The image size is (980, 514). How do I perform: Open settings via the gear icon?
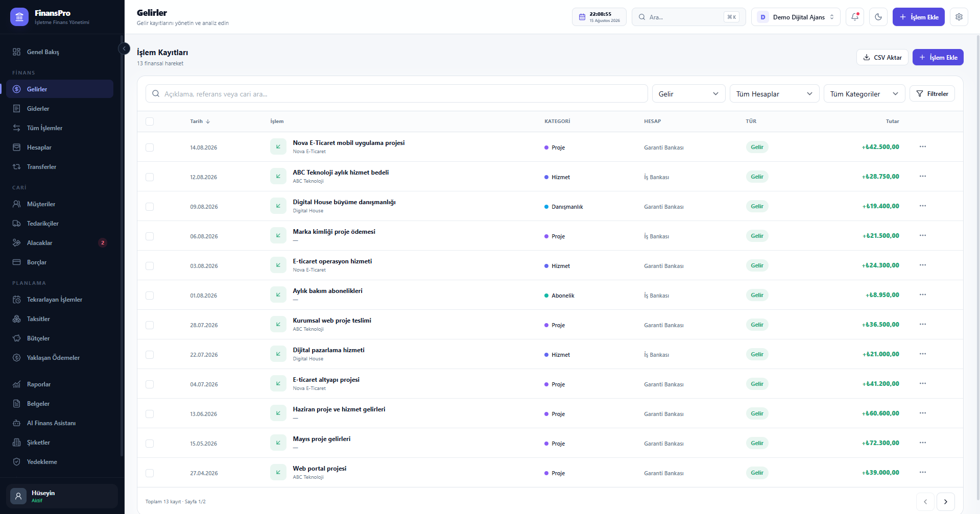959,17
